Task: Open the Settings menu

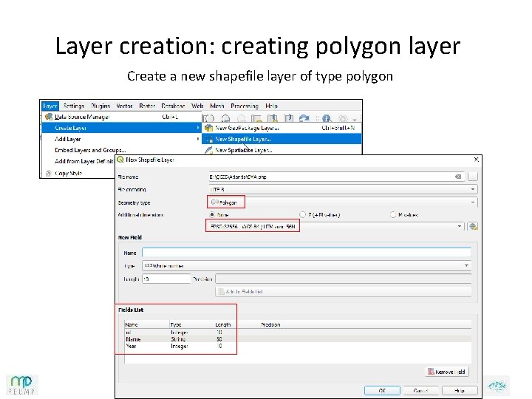Action: (x=74, y=106)
